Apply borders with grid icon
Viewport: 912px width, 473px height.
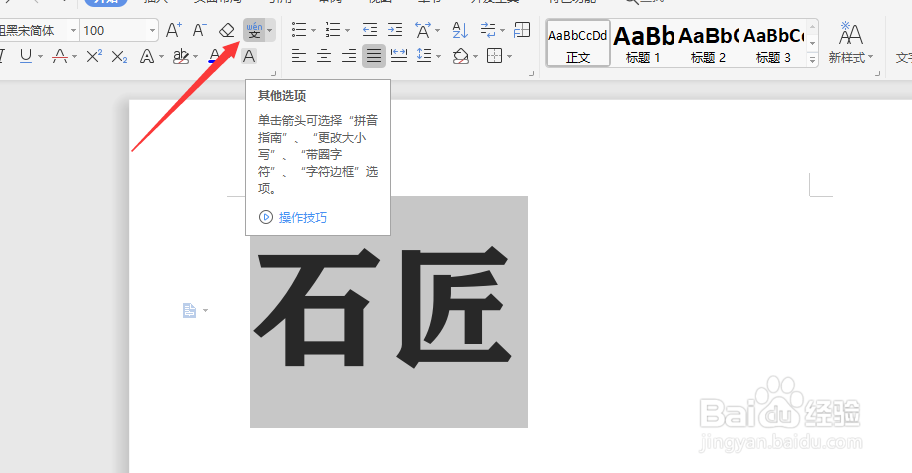coord(494,56)
